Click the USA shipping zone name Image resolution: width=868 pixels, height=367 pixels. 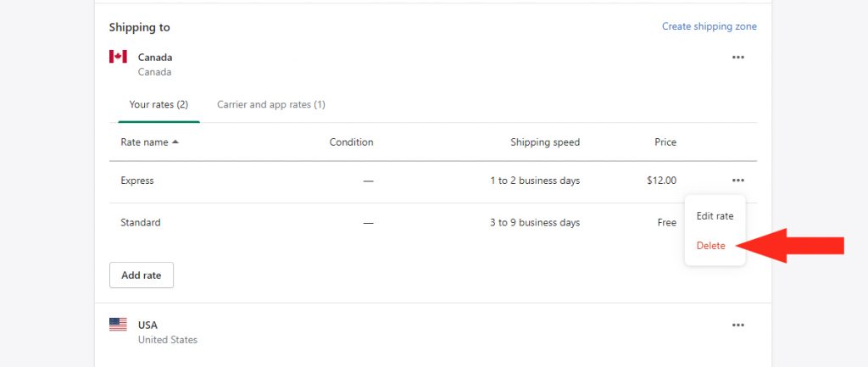(x=147, y=325)
